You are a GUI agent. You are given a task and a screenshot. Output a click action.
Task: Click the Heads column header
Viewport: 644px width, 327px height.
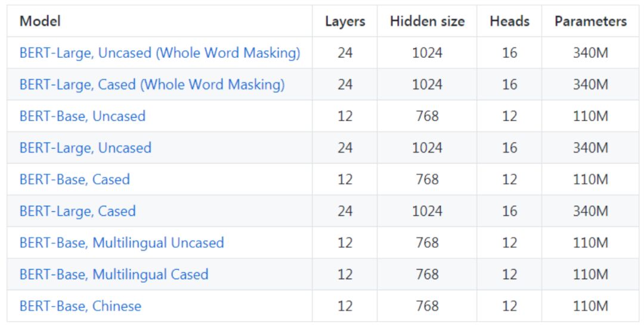(x=509, y=21)
